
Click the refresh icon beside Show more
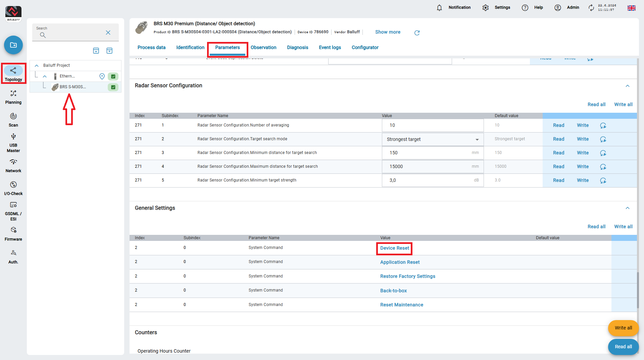(417, 33)
